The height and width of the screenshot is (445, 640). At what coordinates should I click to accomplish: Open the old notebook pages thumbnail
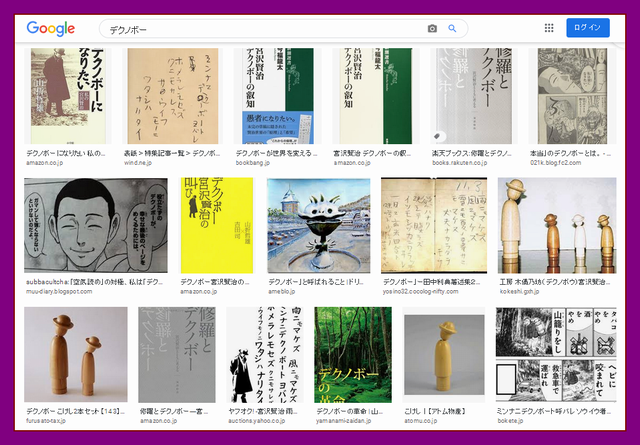434,225
